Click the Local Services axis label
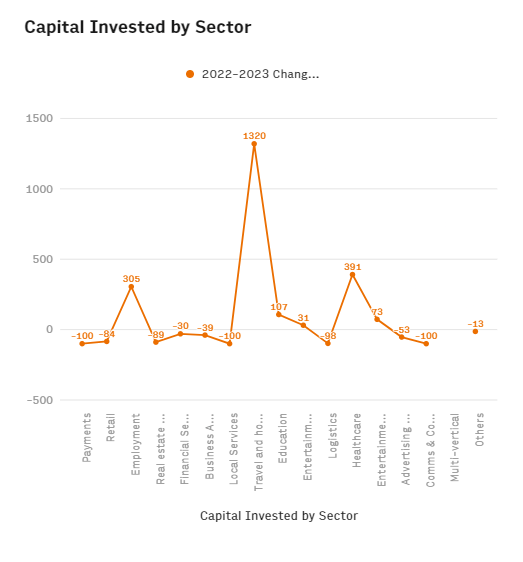This screenshot has height=562, width=523. (233, 449)
